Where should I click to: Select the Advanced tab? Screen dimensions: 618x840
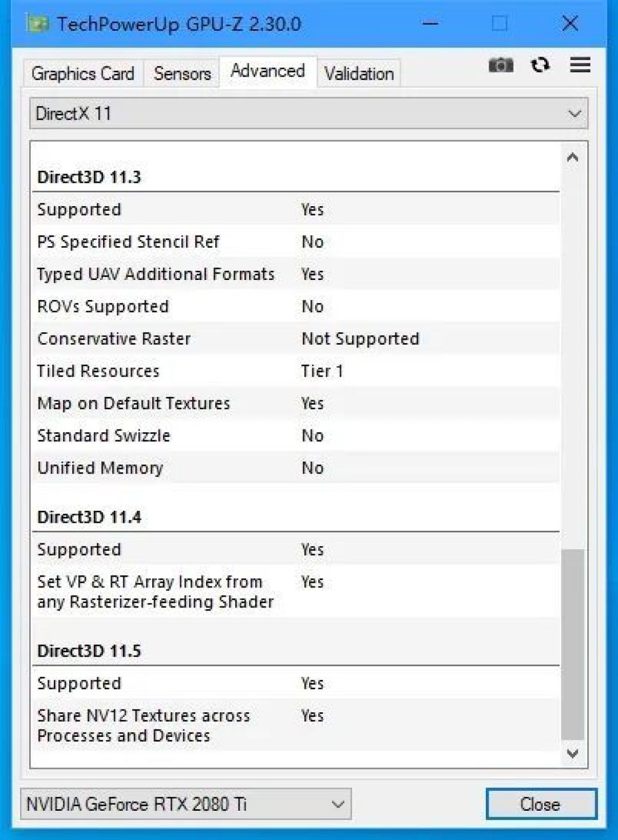click(x=267, y=70)
